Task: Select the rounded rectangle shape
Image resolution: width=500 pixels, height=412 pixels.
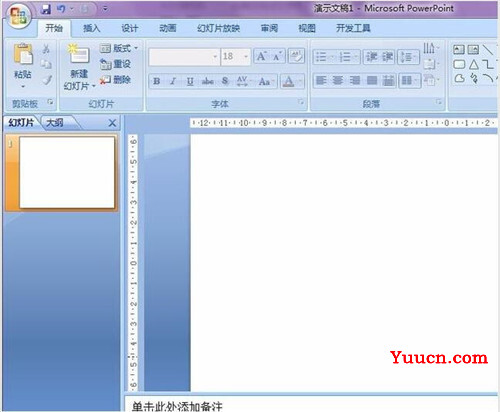Action: click(x=459, y=64)
